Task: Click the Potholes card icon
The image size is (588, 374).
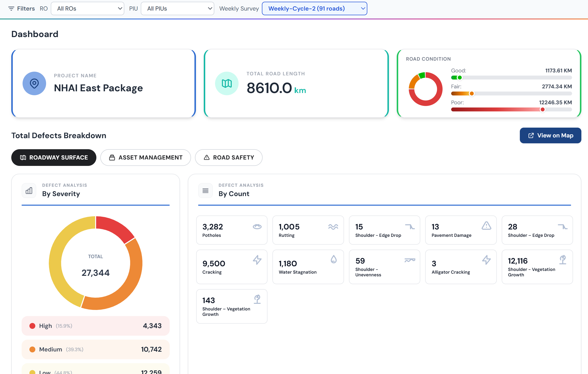Action: click(x=257, y=227)
